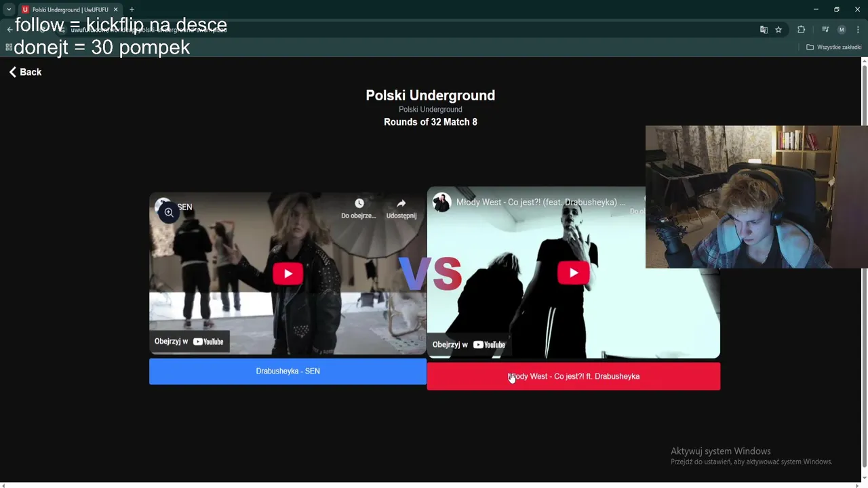The height and width of the screenshot is (488, 868).
Task: Play the SEN video on the left
Action: click(288, 274)
